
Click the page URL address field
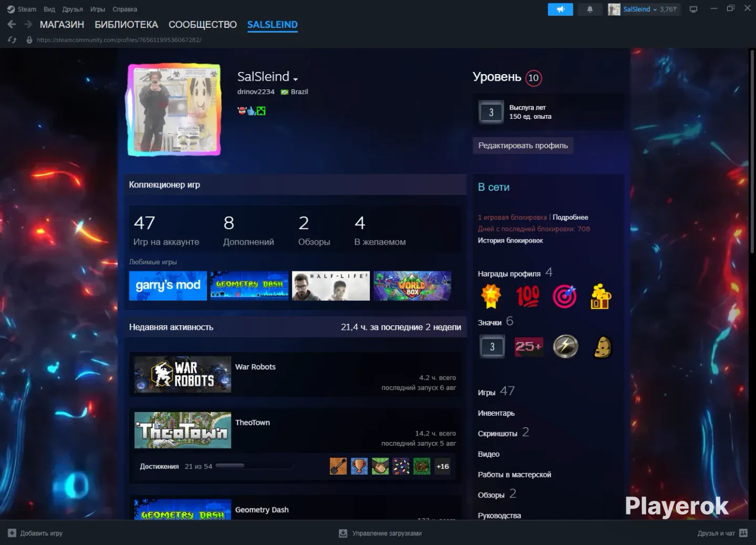pos(119,40)
